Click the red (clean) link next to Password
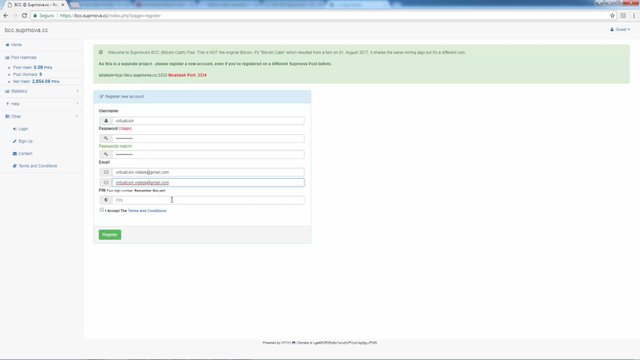640x360 pixels. [125, 129]
